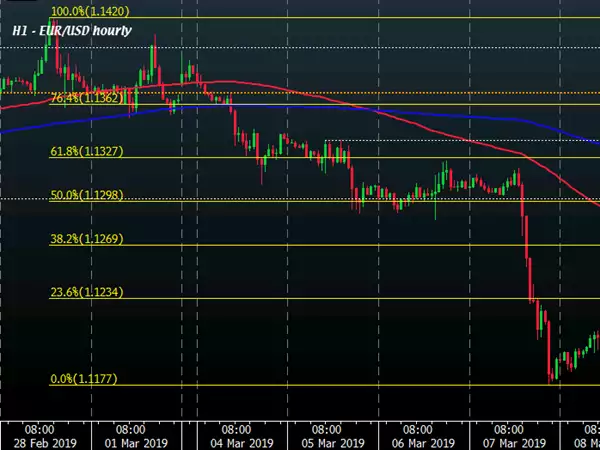Click the 61.8% (1.1327) retracement label
This screenshot has width=600, height=450.
(85, 152)
